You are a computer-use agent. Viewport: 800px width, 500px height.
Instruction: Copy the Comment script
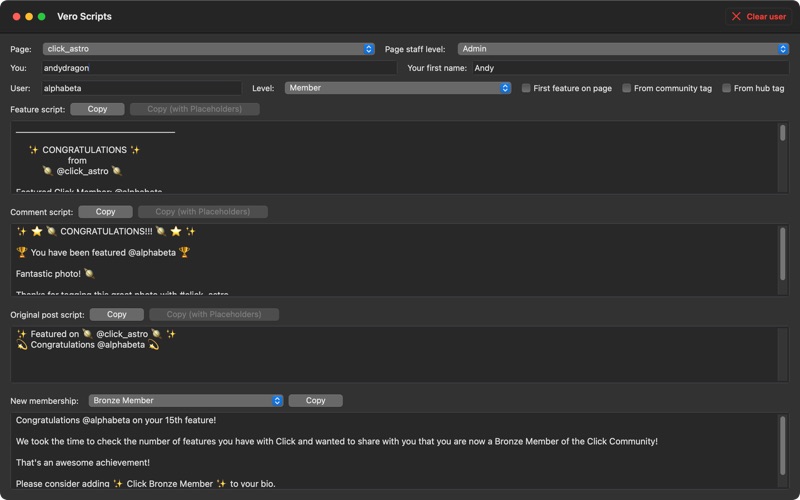(x=105, y=212)
